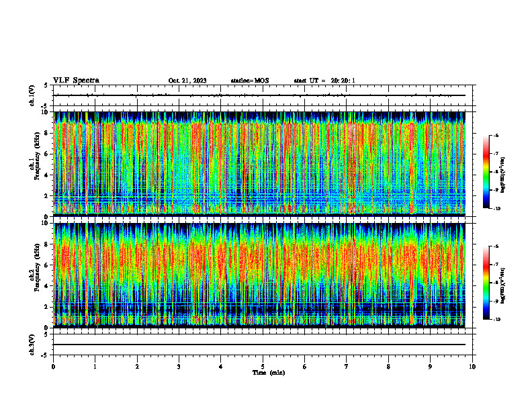Click the "start UT = 20:20:1" text
The width and height of the screenshot is (532, 411).
pos(324,81)
